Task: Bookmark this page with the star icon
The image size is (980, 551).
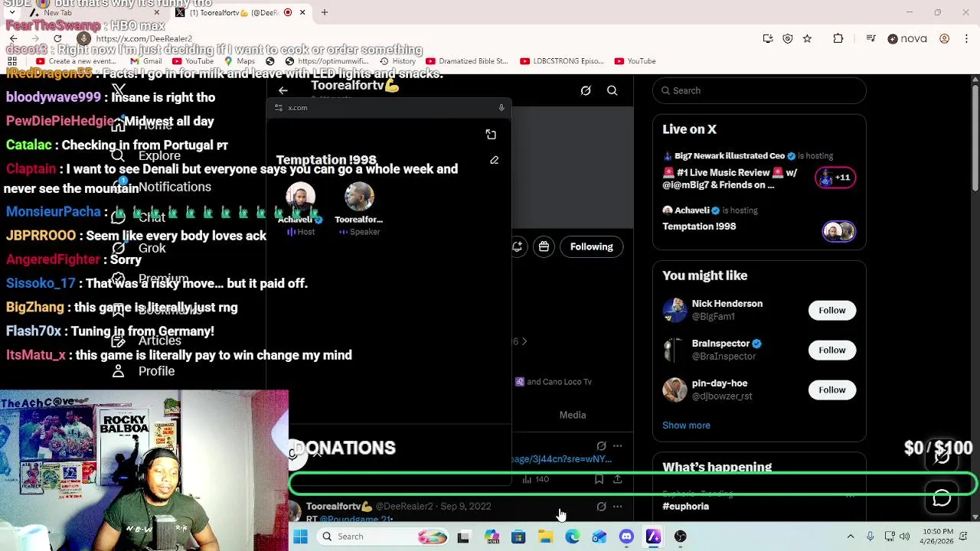Action: point(807,38)
